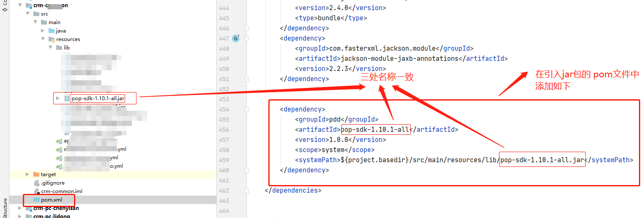
Task: Click the main folder icon
Action: [x=44, y=22]
